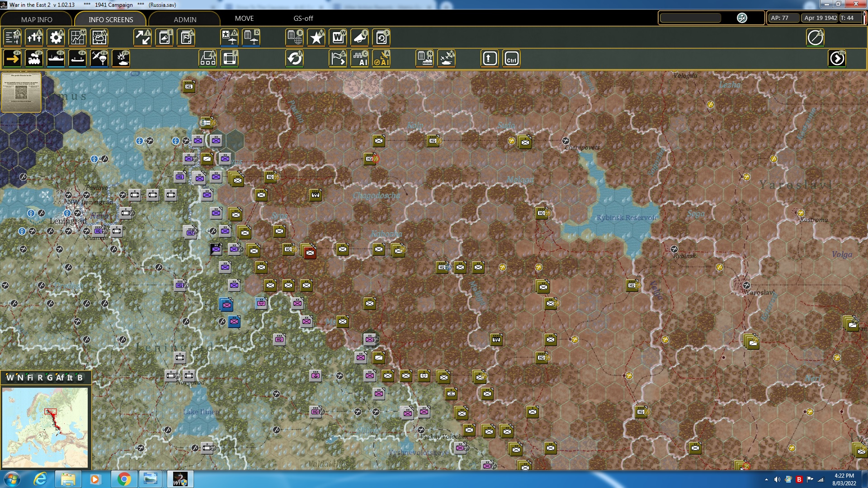
Task: Toggle the Shift arrow button
Action: (490, 59)
